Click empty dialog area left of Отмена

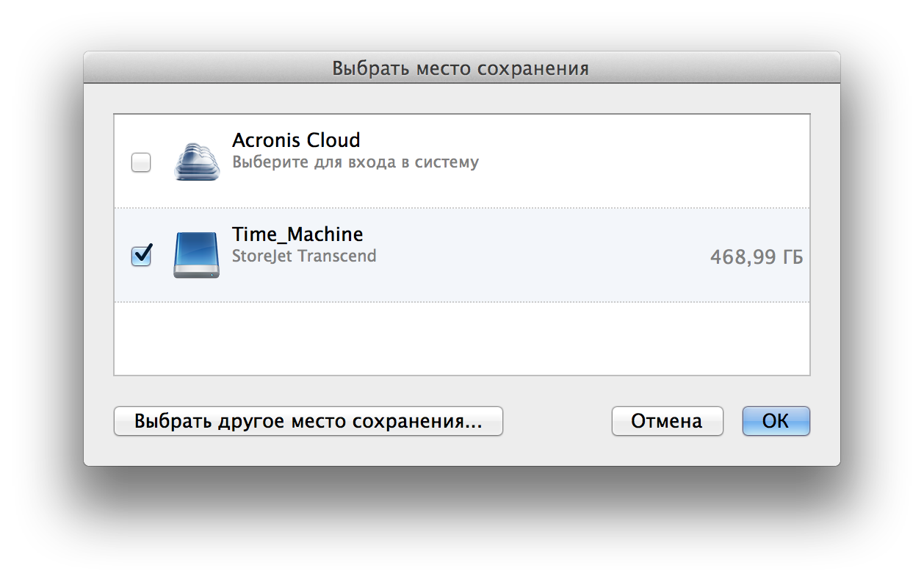coord(557,421)
